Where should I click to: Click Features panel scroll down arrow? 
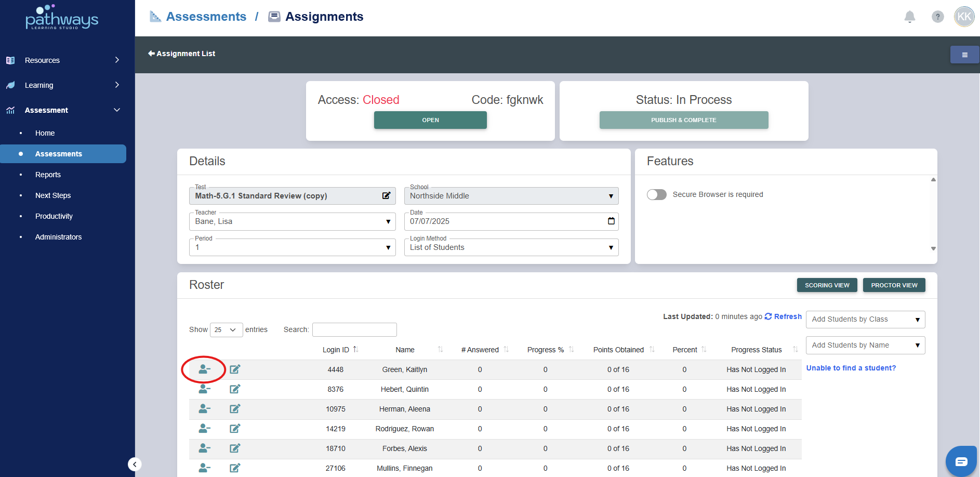933,248
